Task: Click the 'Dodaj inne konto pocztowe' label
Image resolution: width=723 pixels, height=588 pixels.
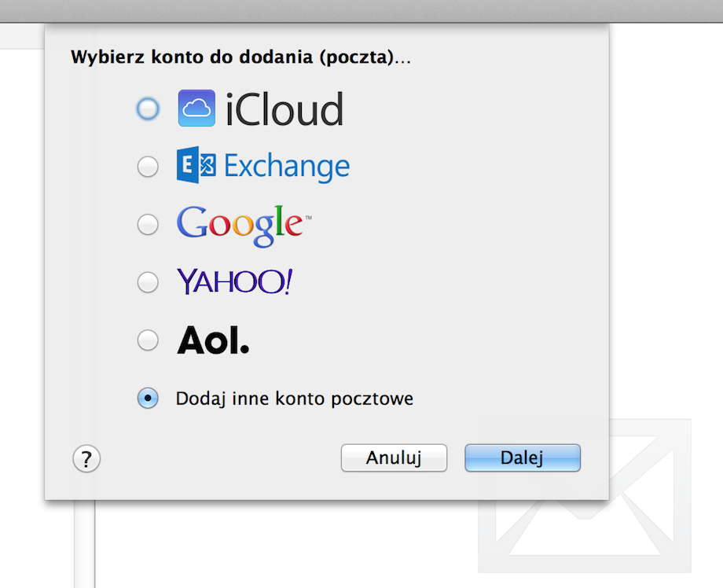Action: click(x=295, y=399)
